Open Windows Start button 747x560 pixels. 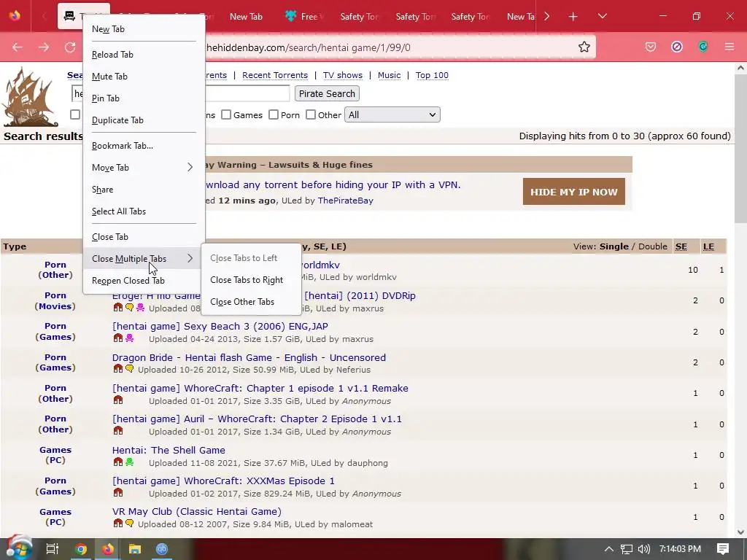coord(18,548)
